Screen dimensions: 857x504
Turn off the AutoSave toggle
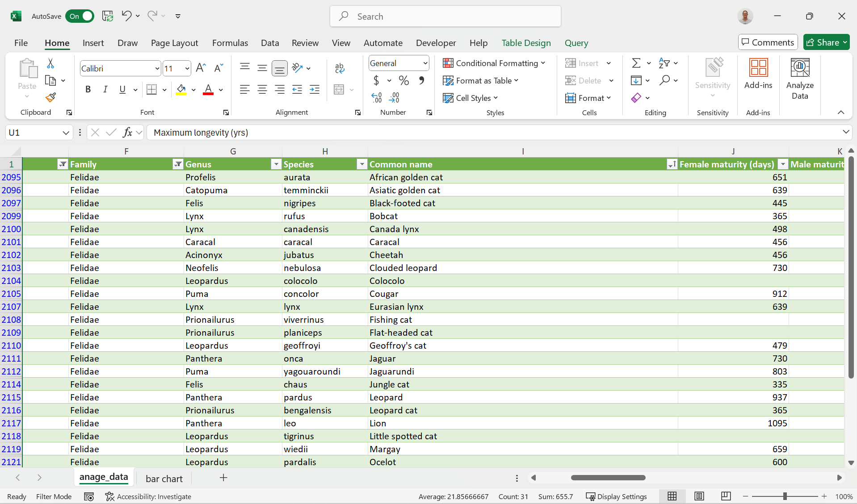click(x=80, y=16)
